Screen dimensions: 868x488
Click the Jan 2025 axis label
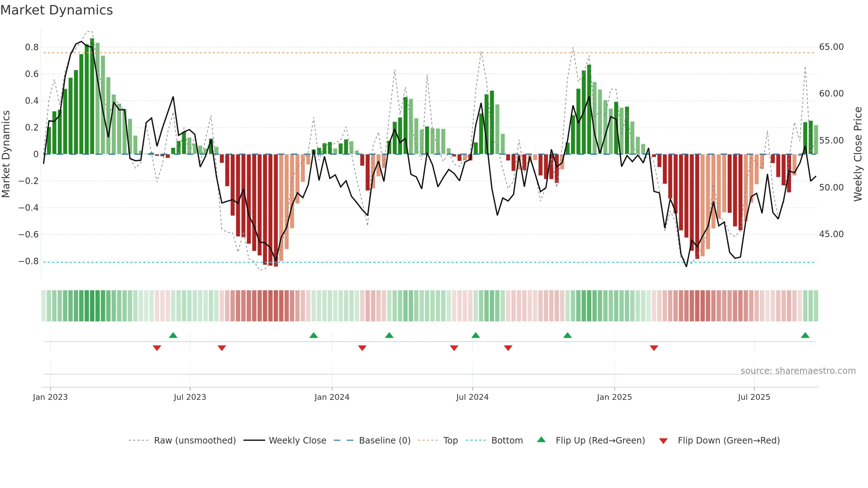point(614,397)
